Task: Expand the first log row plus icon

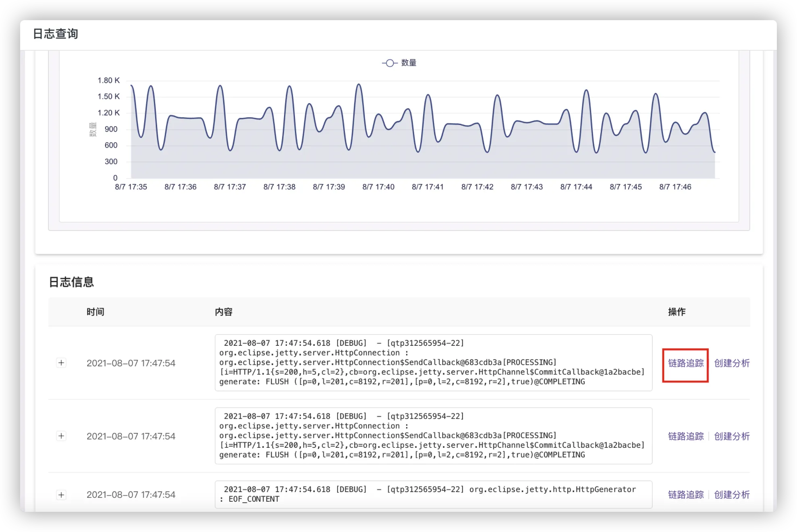Action: 61,363
